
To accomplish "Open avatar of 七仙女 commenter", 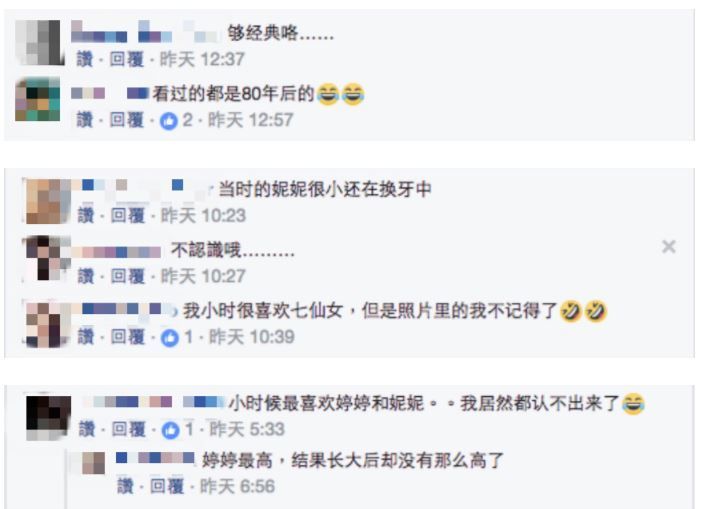I will [48, 325].
